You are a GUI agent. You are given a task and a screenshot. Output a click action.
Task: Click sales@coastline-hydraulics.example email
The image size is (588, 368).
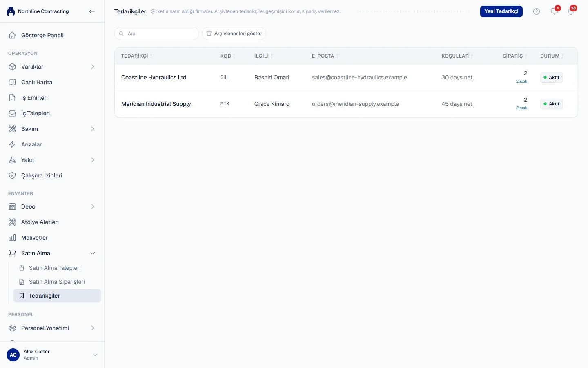(359, 77)
